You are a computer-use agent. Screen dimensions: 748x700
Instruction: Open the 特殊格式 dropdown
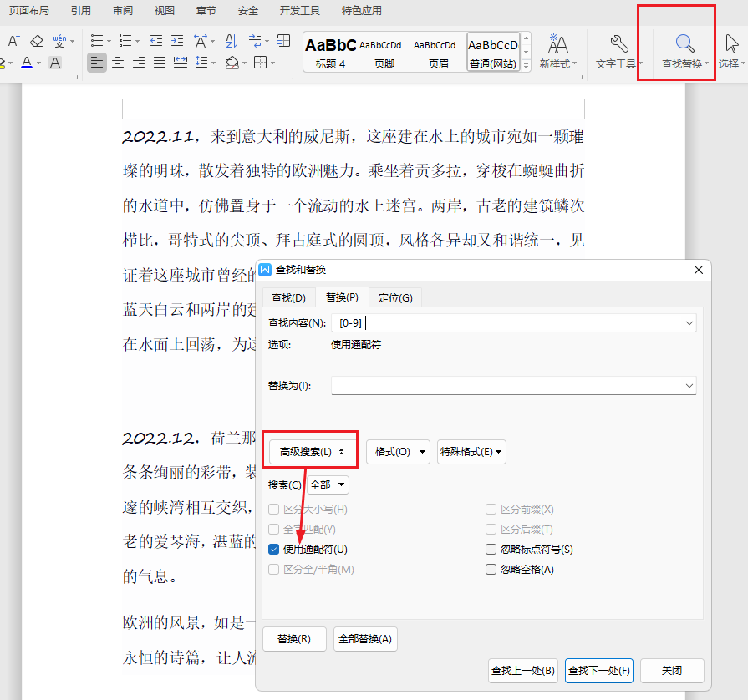[x=471, y=451]
